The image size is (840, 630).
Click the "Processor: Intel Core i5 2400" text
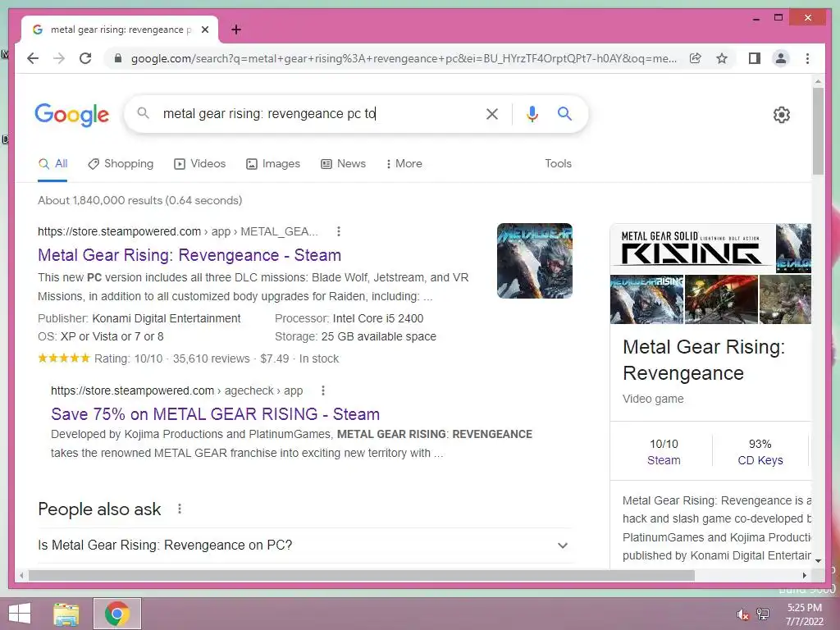(349, 319)
